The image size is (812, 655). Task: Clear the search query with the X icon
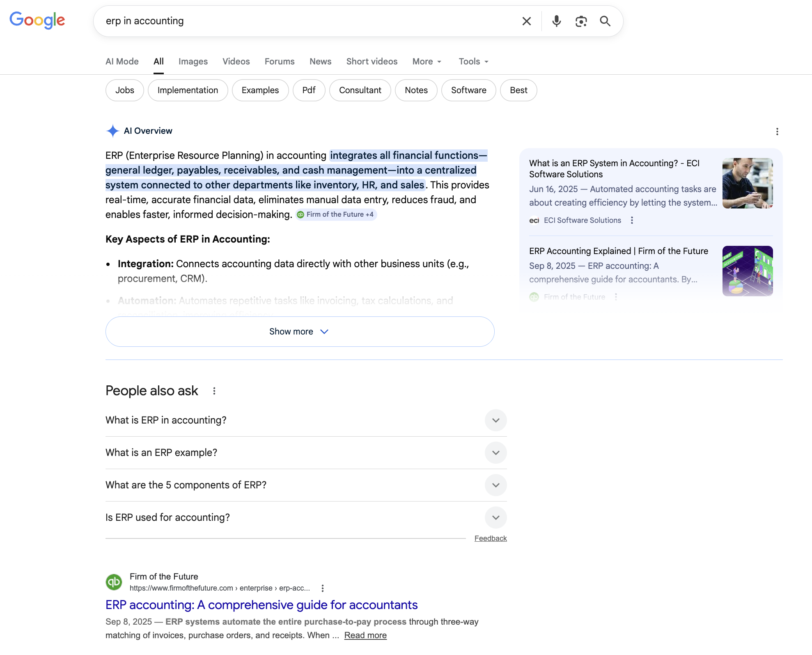click(526, 21)
